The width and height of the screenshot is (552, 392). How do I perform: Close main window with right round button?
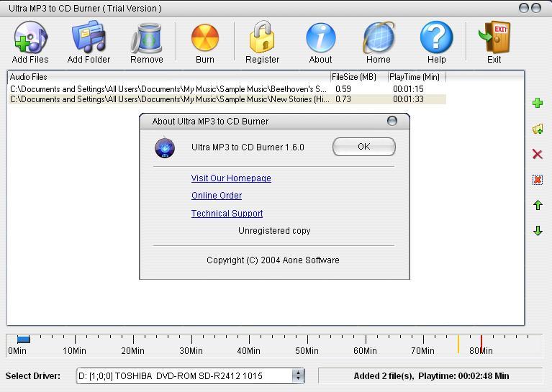536,8
